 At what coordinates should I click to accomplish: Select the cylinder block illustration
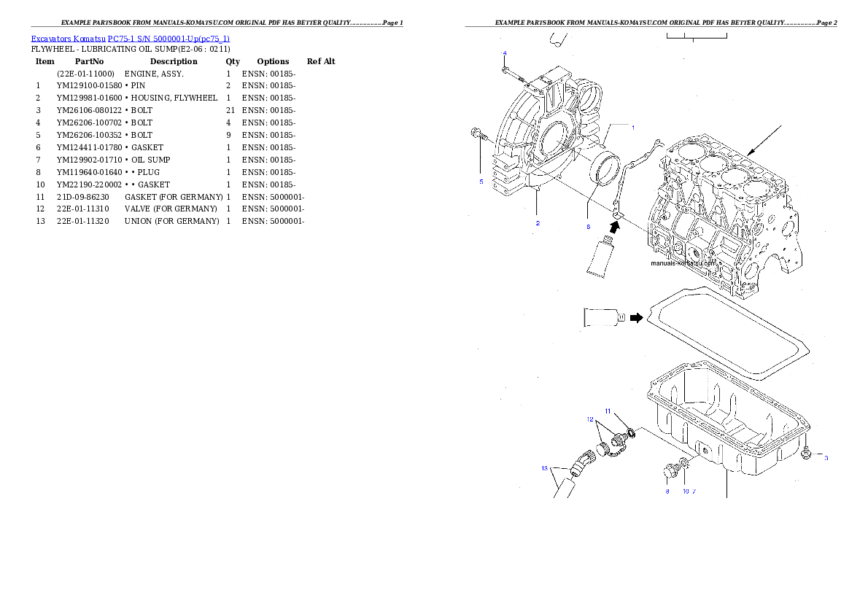click(x=722, y=211)
